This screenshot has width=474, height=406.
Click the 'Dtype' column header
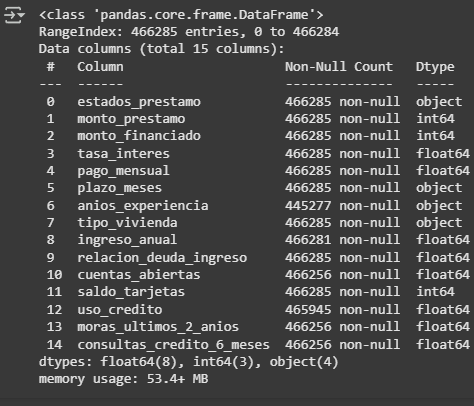tap(435, 67)
